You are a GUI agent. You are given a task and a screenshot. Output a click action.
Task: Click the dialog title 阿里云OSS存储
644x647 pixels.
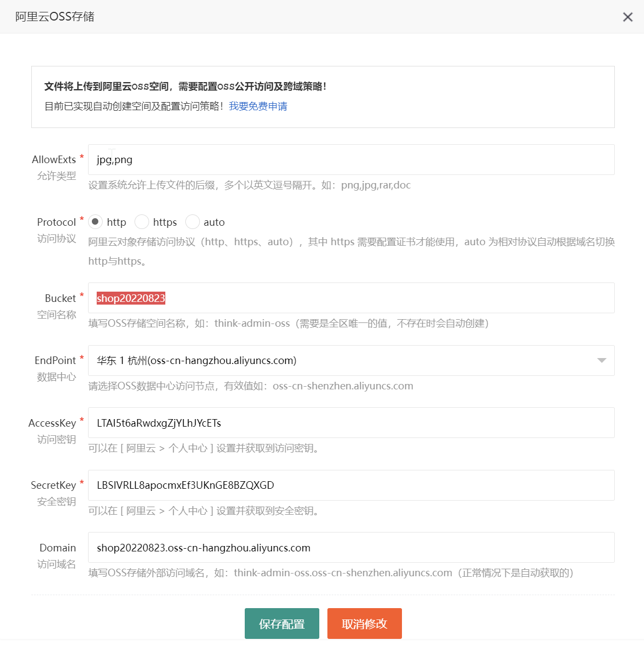[55, 17]
